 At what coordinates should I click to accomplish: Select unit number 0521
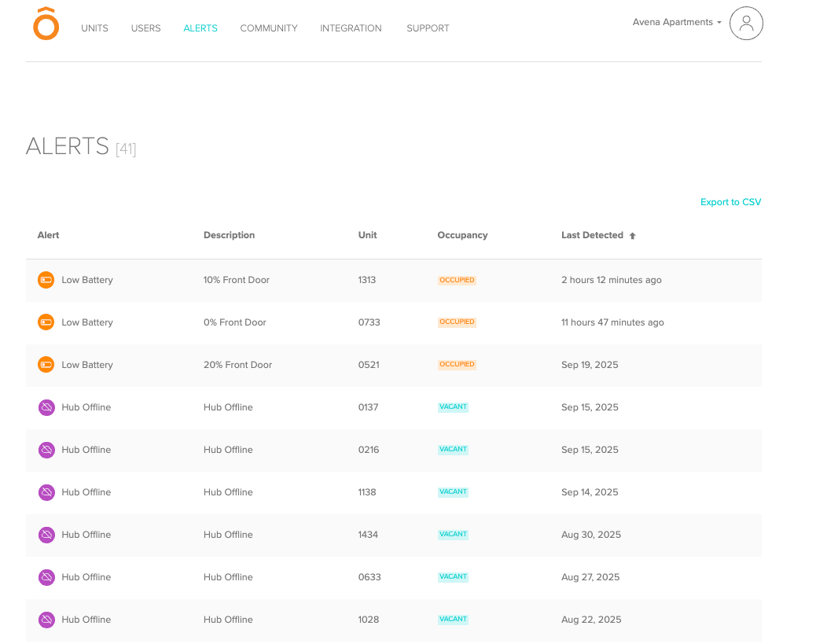point(369,364)
